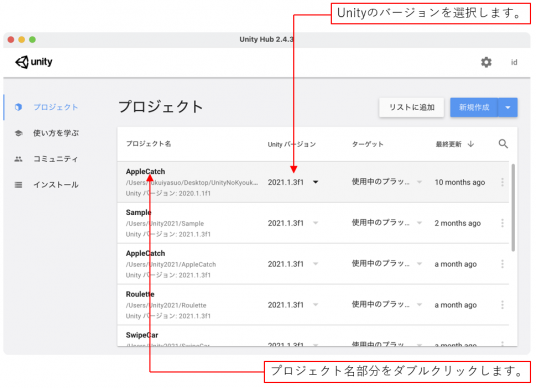
Task: Click the リストに追加 button
Action: click(412, 107)
